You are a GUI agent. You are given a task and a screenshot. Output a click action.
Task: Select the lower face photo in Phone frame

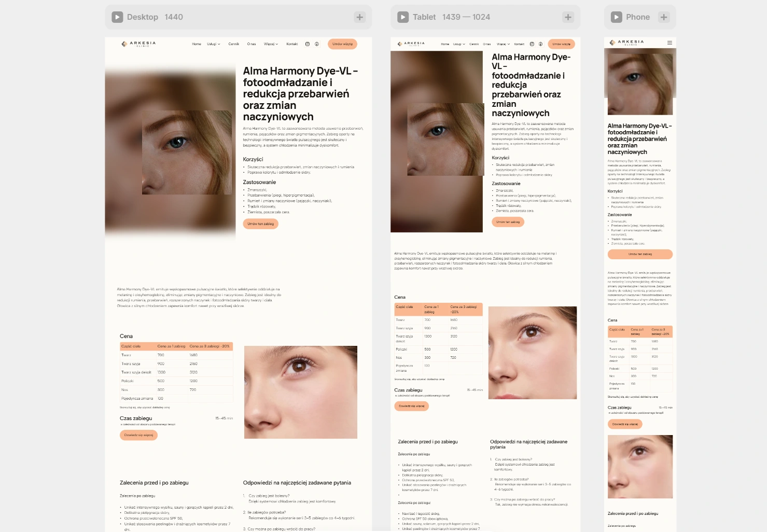640,467
